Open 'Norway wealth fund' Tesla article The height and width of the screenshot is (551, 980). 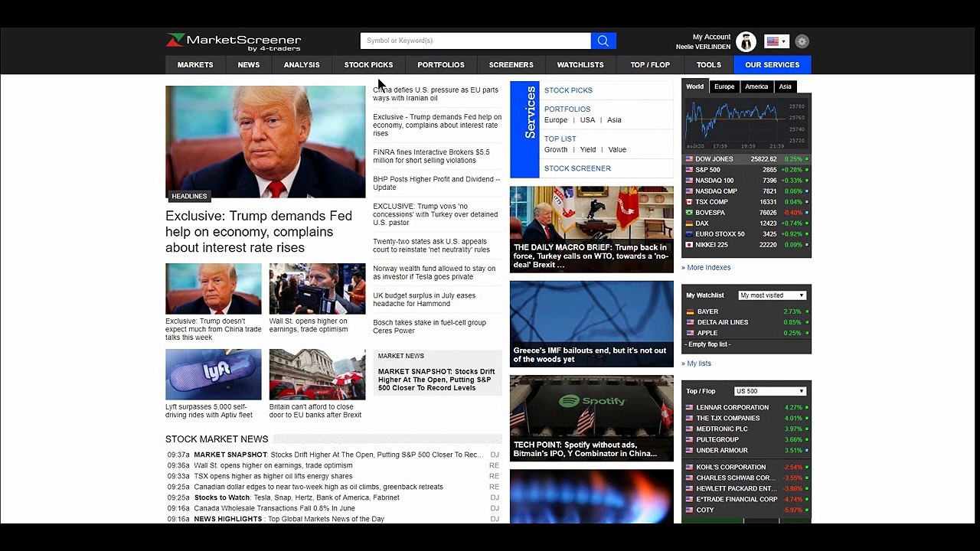coord(434,272)
